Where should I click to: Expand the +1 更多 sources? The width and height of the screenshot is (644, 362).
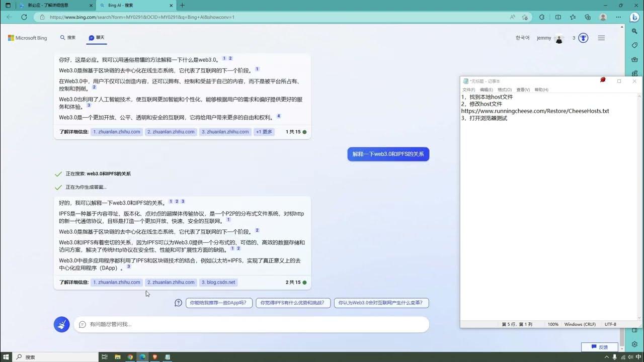264,132
